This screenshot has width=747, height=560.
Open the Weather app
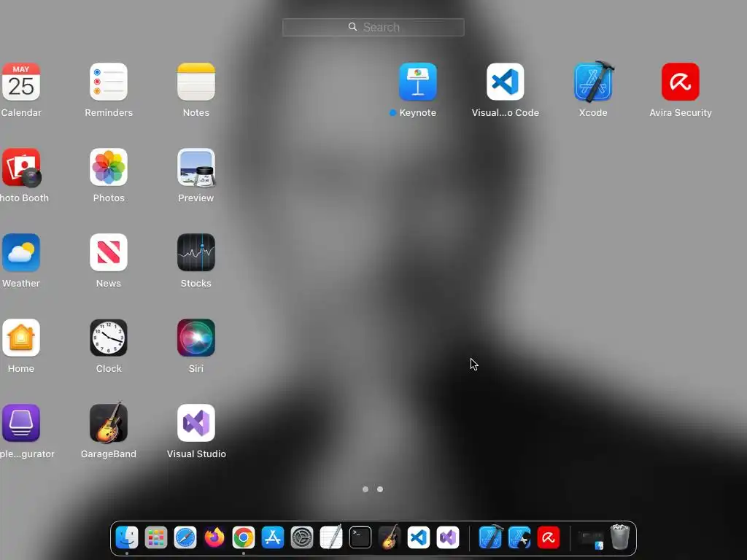(21, 252)
